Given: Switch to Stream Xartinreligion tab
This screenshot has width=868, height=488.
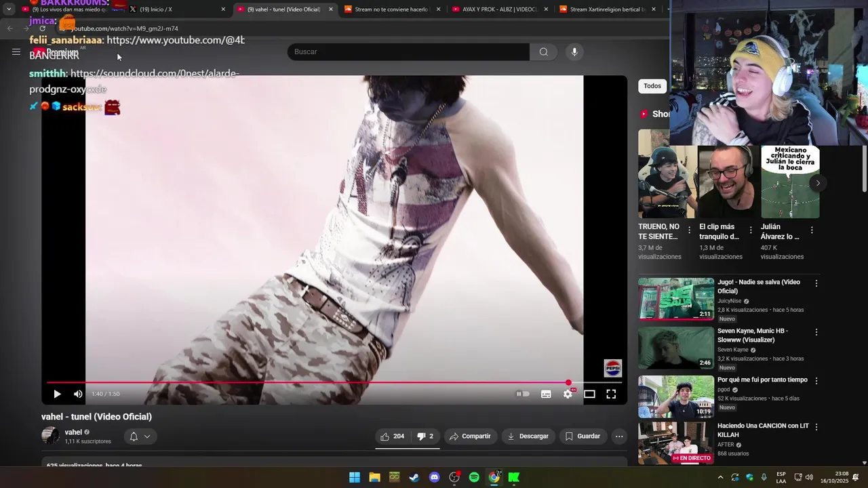Looking at the screenshot, I should point(608,9).
